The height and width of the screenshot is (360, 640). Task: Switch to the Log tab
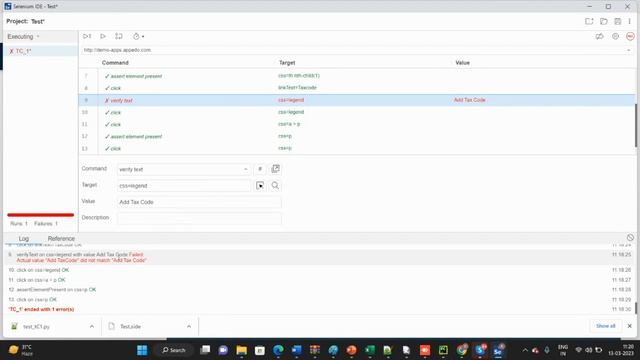tap(24, 238)
